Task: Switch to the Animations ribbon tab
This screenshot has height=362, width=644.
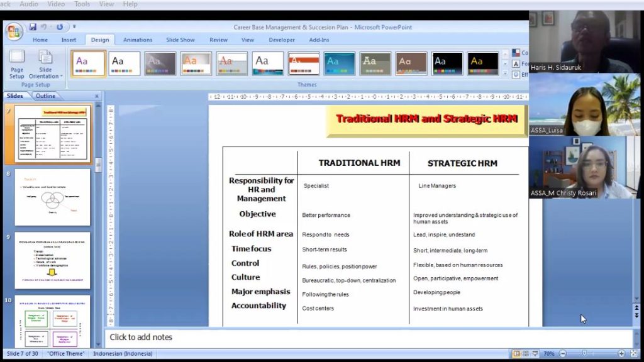Action: click(x=138, y=40)
